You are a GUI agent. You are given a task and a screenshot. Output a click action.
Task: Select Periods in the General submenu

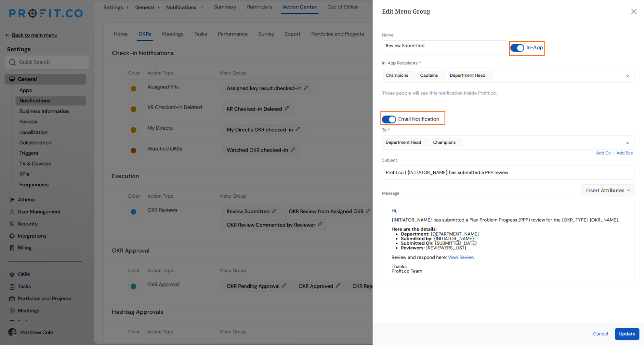(x=28, y=122)
